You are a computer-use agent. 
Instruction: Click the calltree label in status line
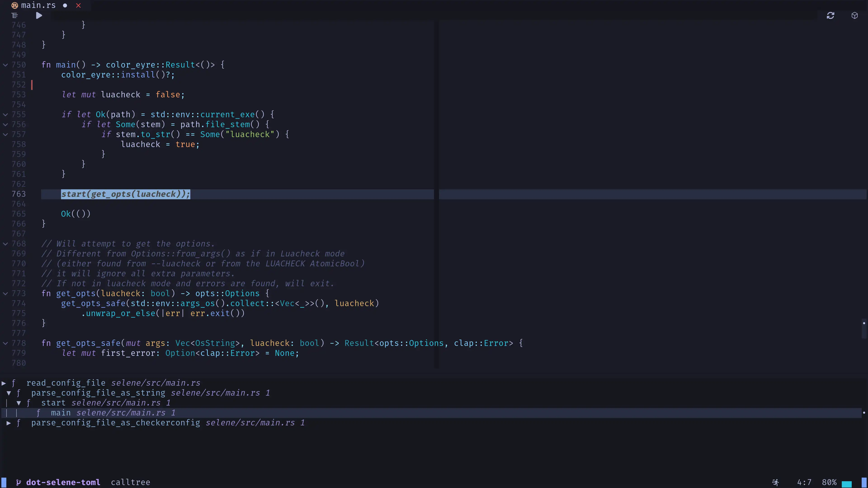[x=130, y=482]
